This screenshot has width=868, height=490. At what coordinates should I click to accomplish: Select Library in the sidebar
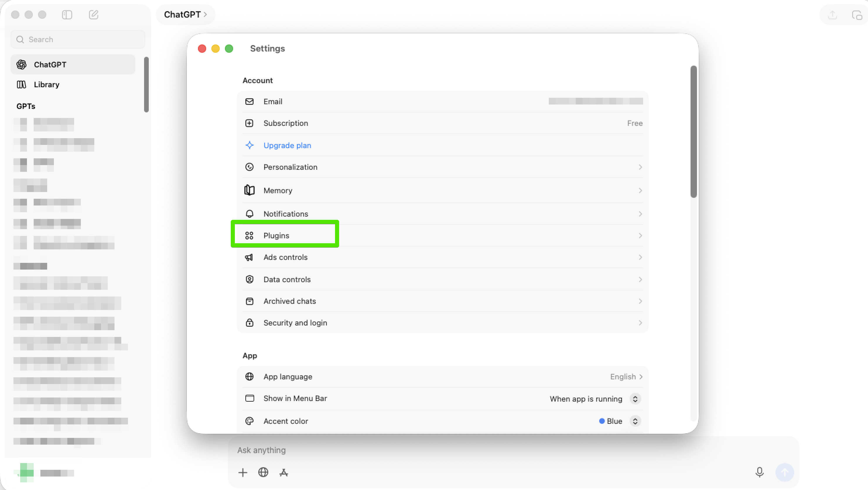[x=73, y=85]
